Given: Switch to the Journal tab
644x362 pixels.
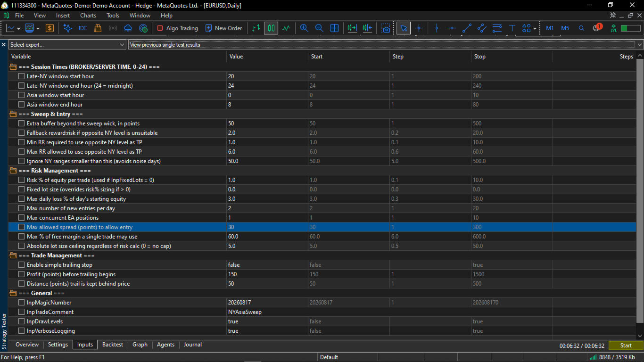Looking at the screenshot, I should (x=193, y=345).
